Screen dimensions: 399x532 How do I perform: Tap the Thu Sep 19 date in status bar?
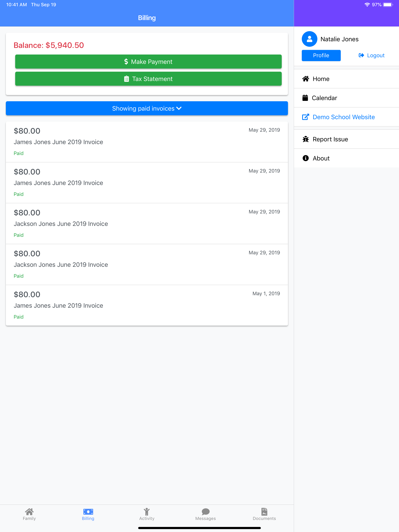[44, 4]
